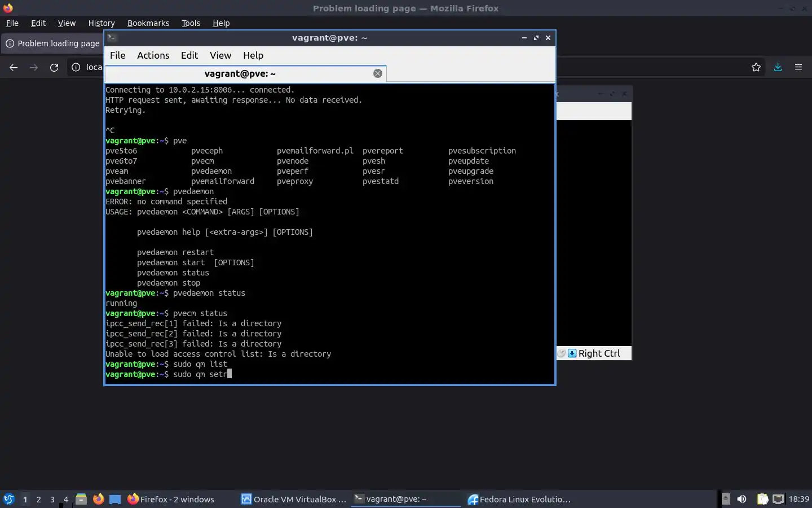The image size is (812, 508).
Task: Click the clock showing 18:39
Action: coord(798,499)
